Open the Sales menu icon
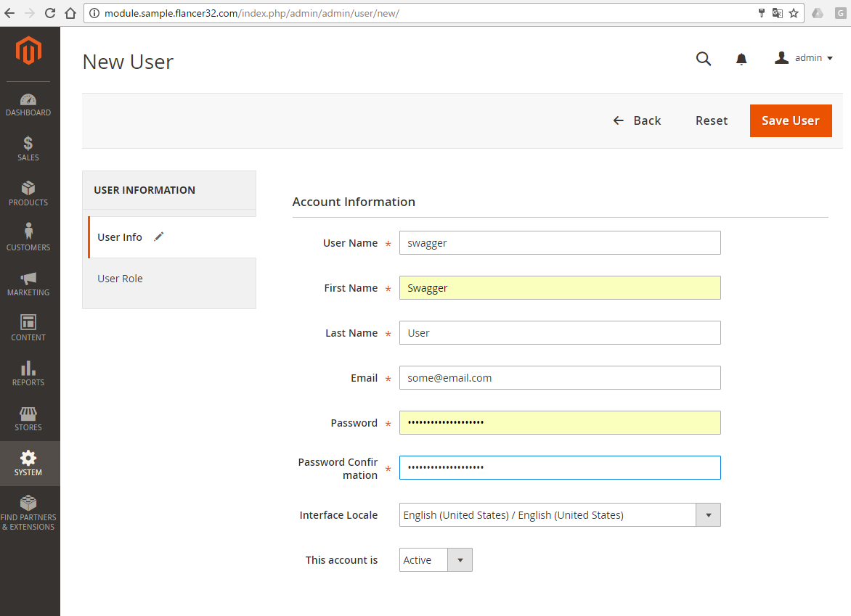Screen dimensions: 851x616 [28, 144]
